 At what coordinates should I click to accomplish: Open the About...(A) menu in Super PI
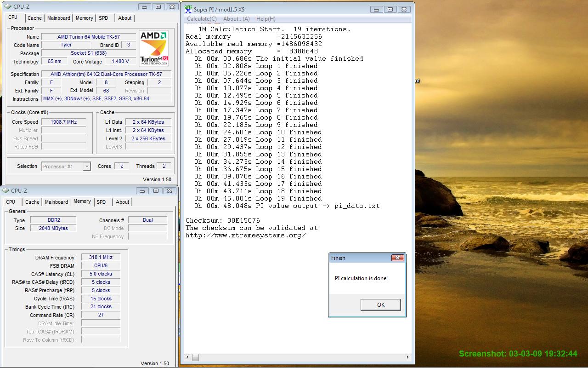click(237, 19)
